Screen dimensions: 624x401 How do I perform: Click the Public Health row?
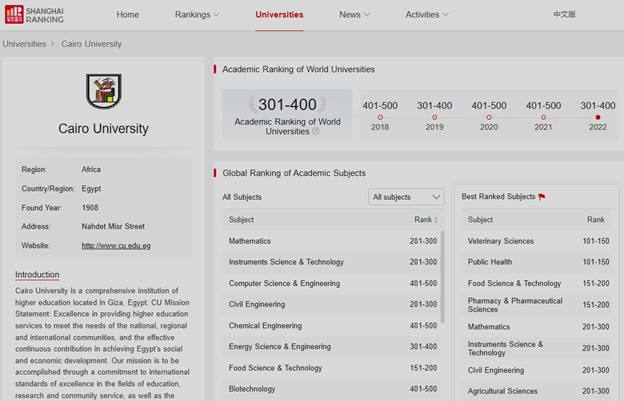pos(536,262)
